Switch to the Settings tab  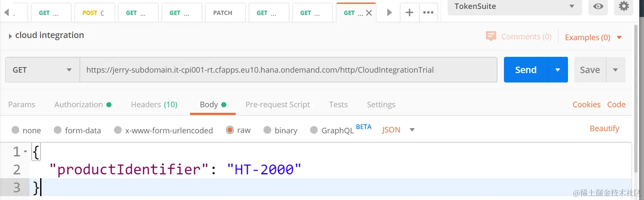pos(381,105)
